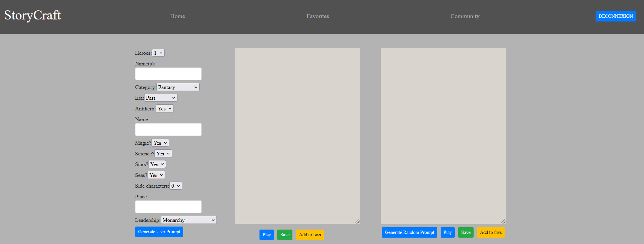Change the Magic? selector
The image size is (644, 244).
pos(160,143)
